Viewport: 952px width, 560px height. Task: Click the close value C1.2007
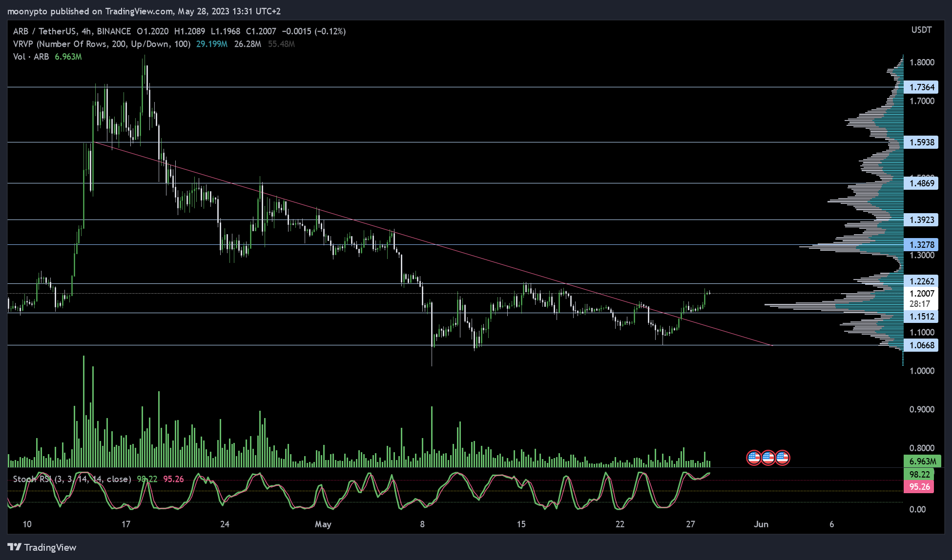[x=261, y=31]
